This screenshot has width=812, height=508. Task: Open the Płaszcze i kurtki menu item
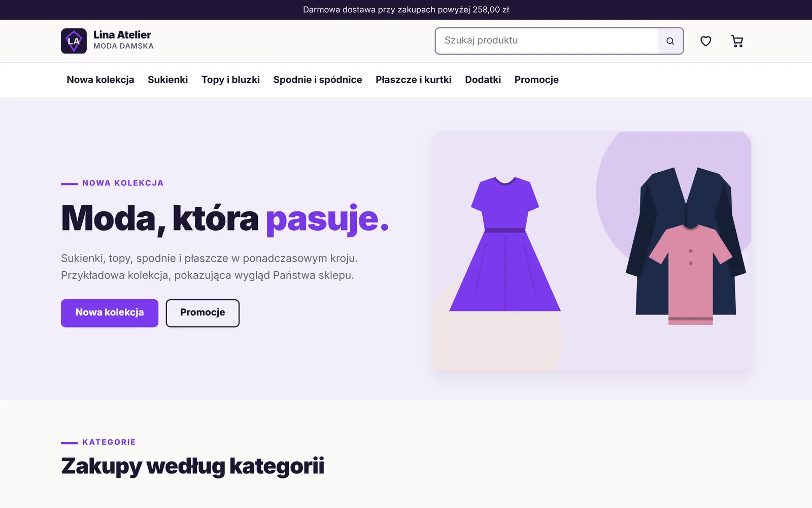click(x=414, y=80)
